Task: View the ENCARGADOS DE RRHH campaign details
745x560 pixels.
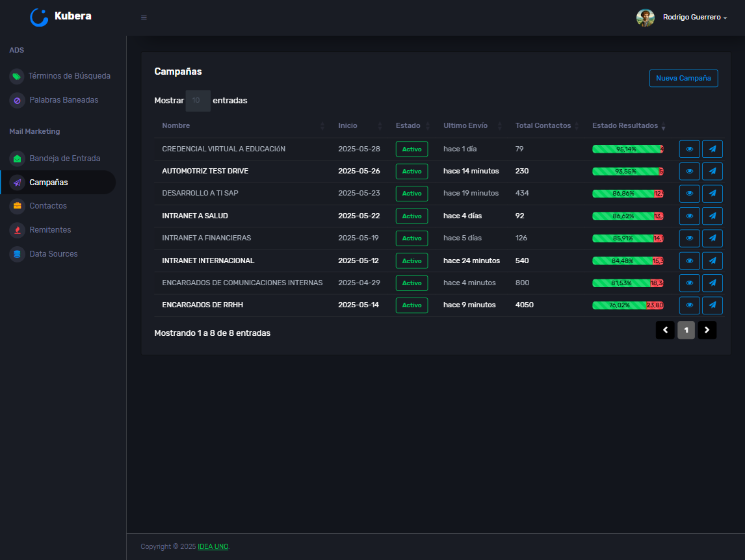Action: tap(689, 305)
